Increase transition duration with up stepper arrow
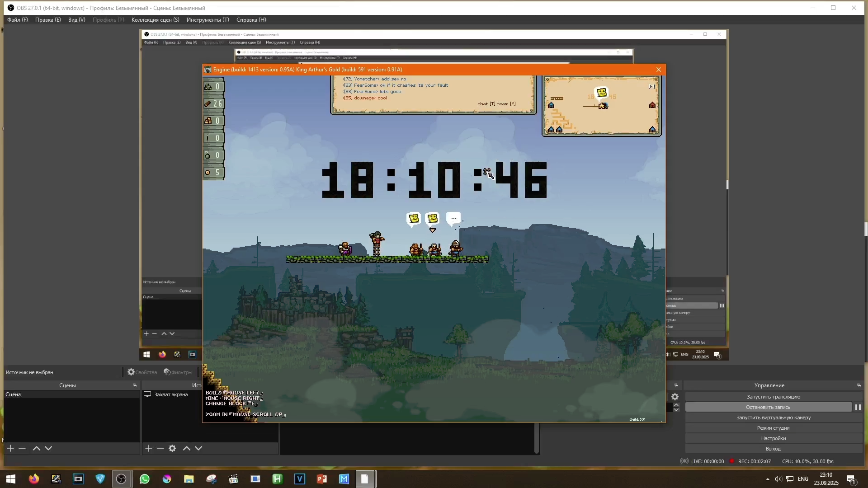Image resolution: width=868 pixels, height=488 pixels. [676, 405]
